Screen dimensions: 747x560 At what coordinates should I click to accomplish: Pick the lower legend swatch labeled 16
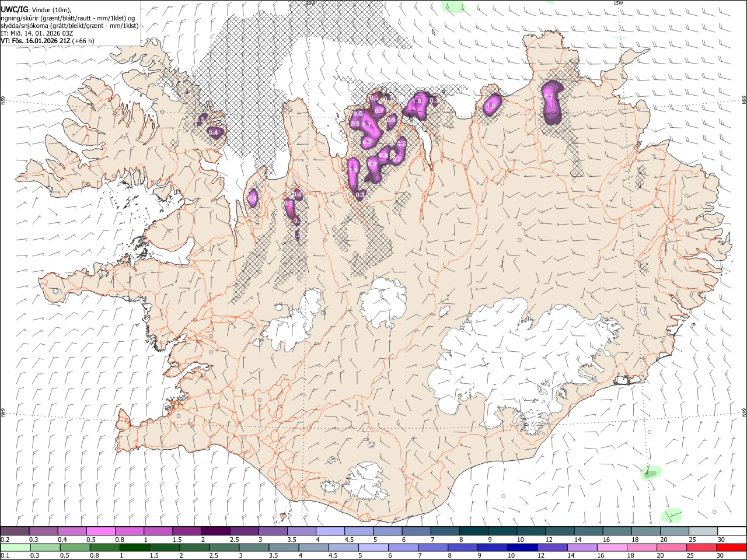[x=613, y=548]
